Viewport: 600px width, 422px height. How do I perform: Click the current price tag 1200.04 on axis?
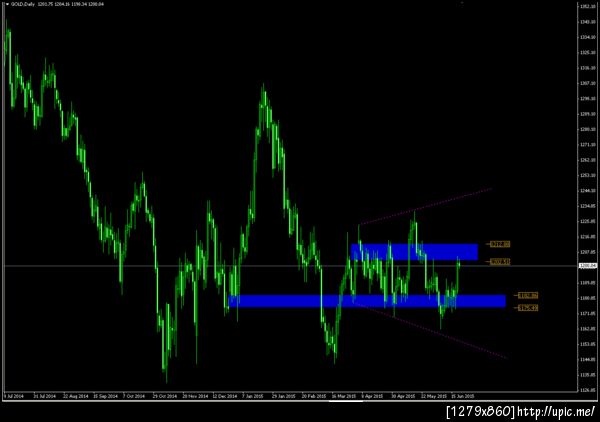tap(588, 266)
